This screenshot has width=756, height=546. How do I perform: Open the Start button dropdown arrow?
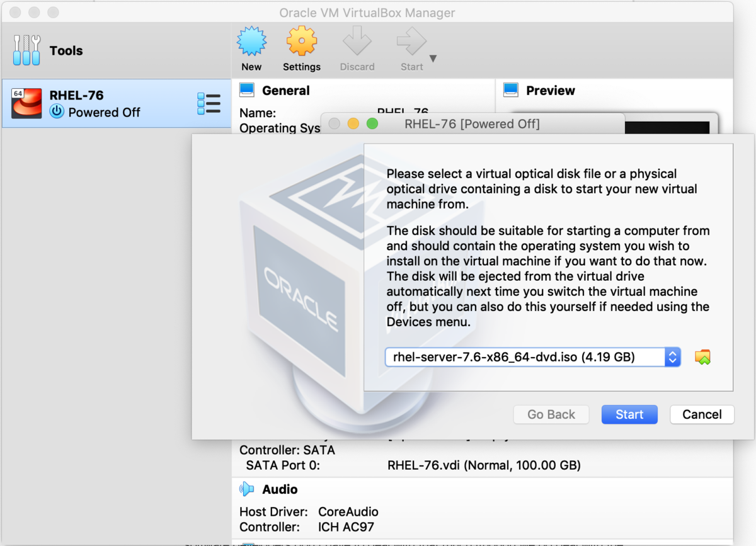(433, 59)
